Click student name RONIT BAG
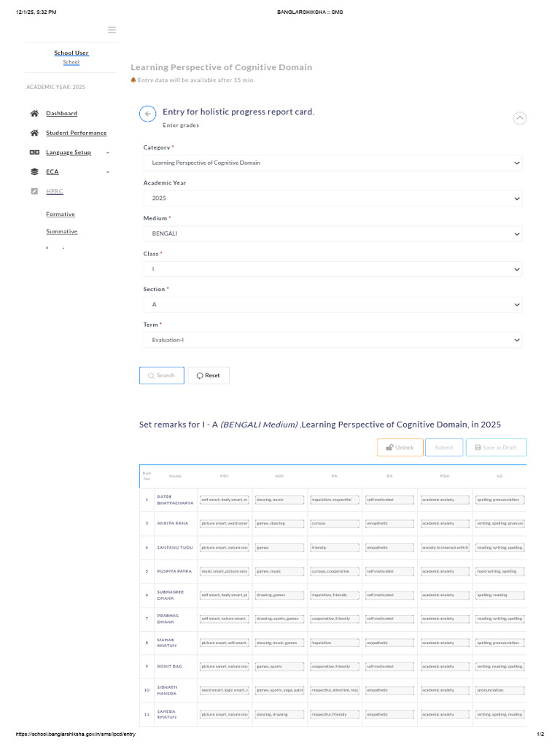560x747 pixels. point(169,667)
